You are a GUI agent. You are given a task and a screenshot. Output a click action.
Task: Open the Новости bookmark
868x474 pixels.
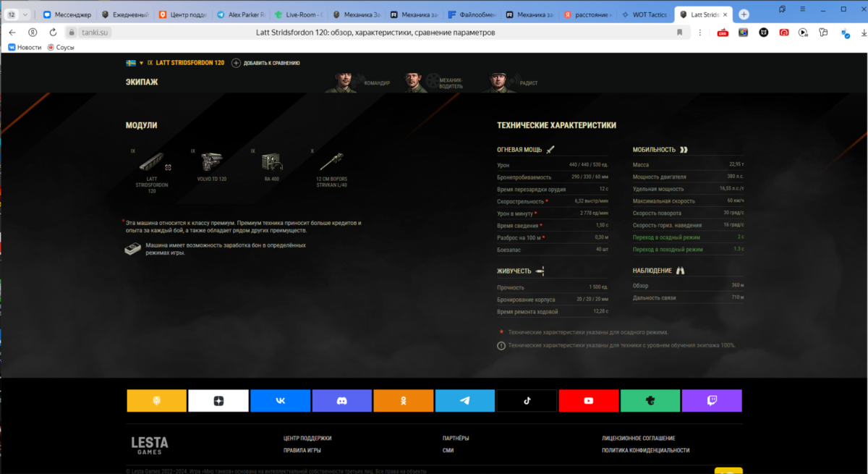coord(25,47)
